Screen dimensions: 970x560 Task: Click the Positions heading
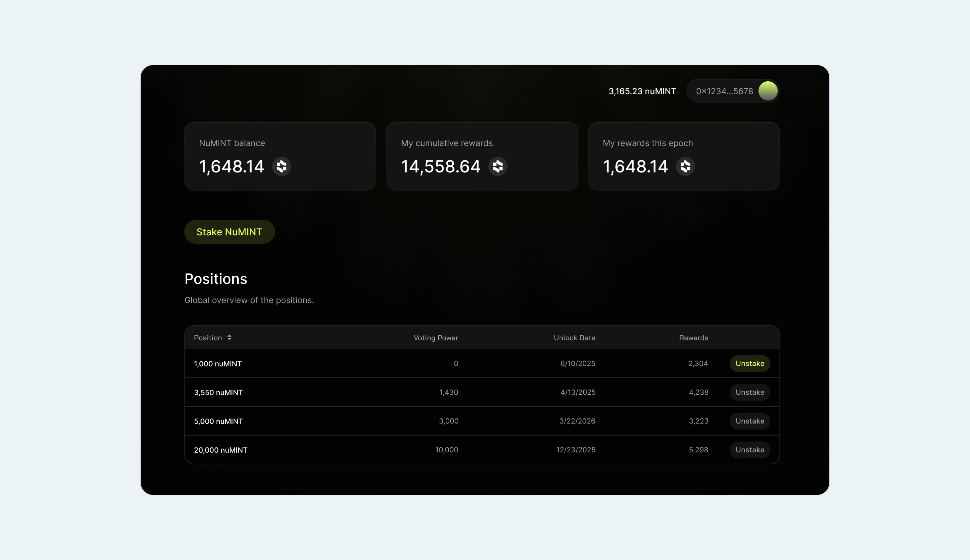coord(216,279)
